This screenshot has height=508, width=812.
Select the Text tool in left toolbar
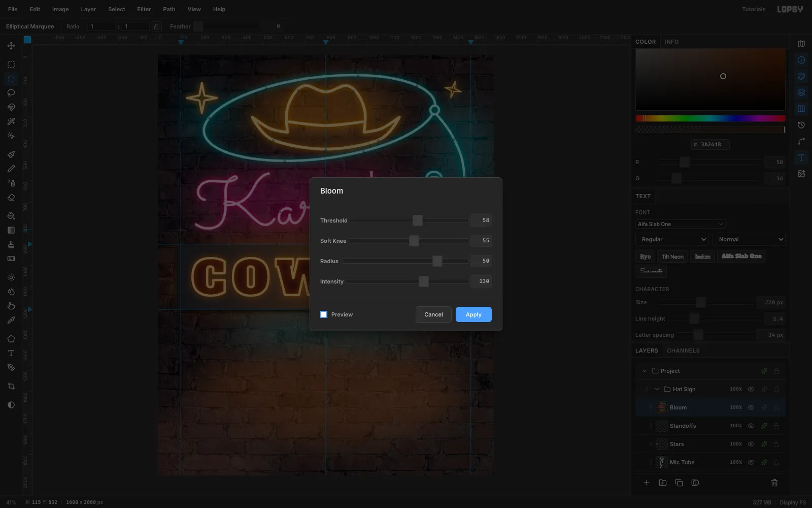click(11, 353)
